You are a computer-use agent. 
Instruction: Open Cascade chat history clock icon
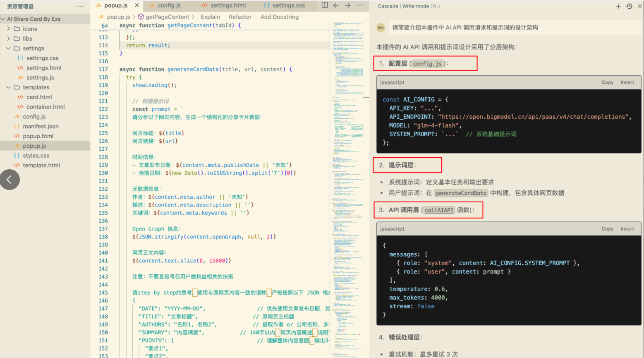(x=629, y=6)
